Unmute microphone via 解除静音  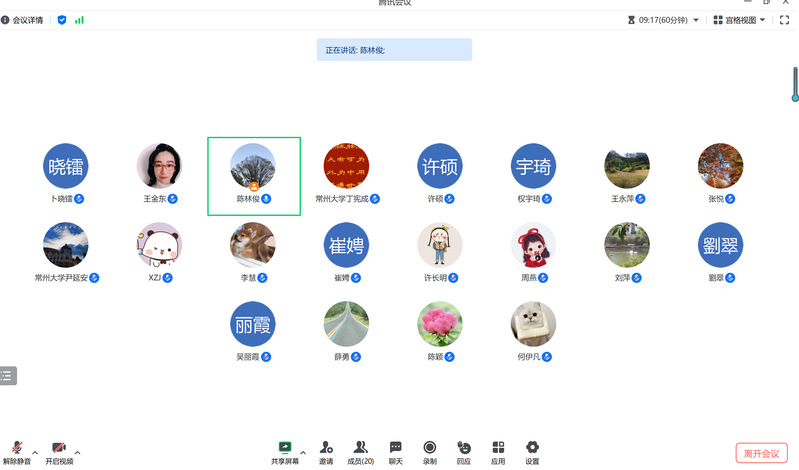[17, 453]
